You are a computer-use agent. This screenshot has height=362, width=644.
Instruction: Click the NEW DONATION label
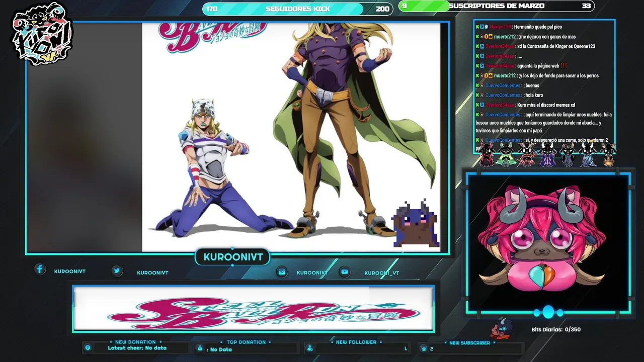(x=135, y=342)
